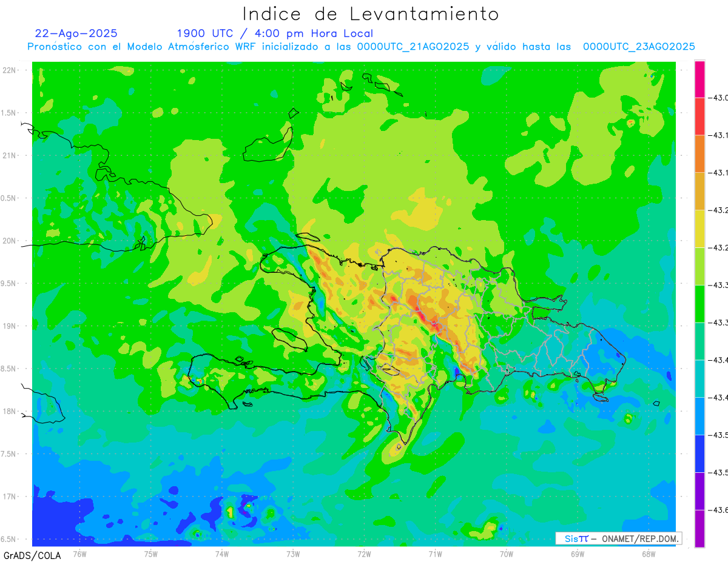
Task: Click the '22N' latitude label
Action: click(x=9, y=70)
